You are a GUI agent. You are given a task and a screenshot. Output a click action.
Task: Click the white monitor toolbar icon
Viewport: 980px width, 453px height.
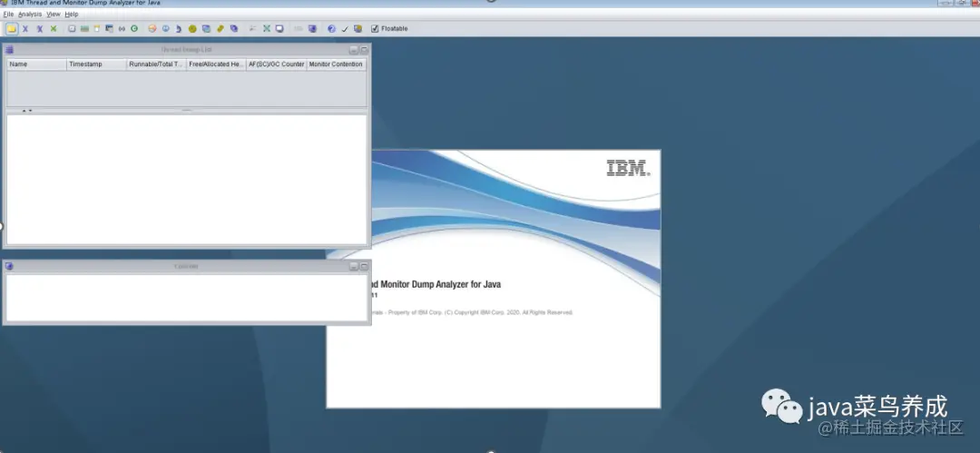tap(279, 29)
